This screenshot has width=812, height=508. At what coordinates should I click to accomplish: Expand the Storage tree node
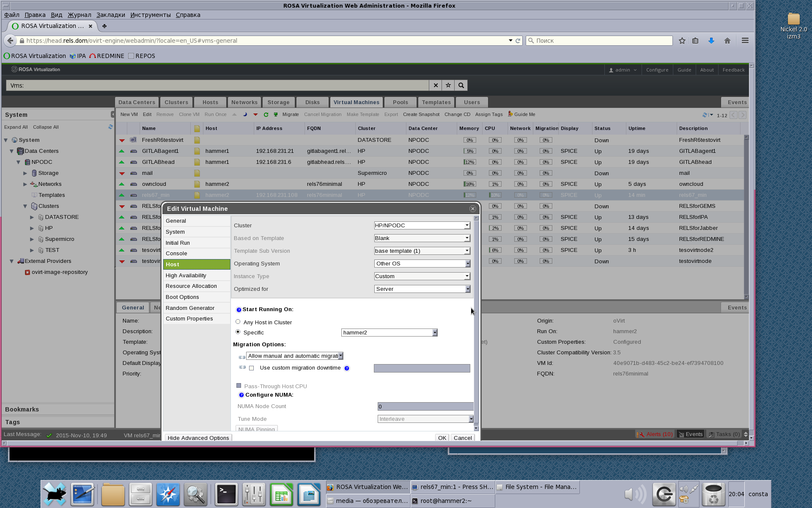pyautogui.click(x=25, y=173)
